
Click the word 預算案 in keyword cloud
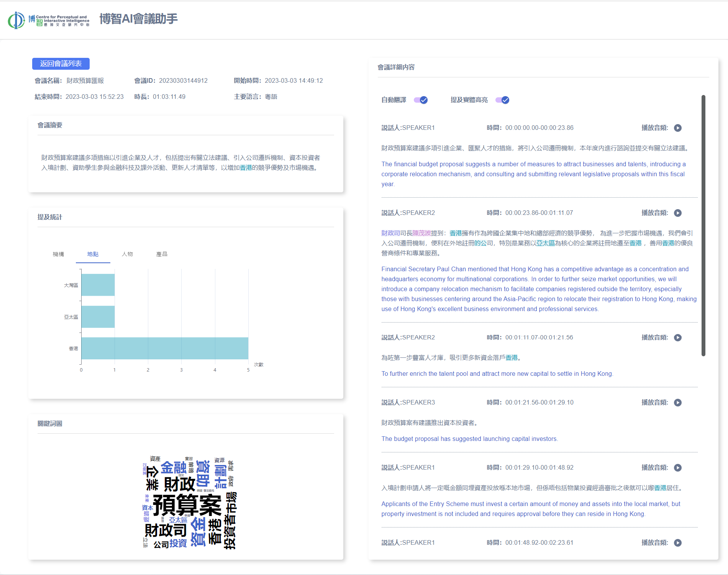(187, 505)
